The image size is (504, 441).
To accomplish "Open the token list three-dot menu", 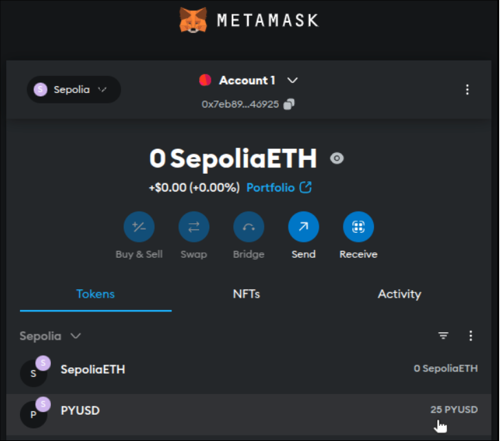I will tap(471, 336).
